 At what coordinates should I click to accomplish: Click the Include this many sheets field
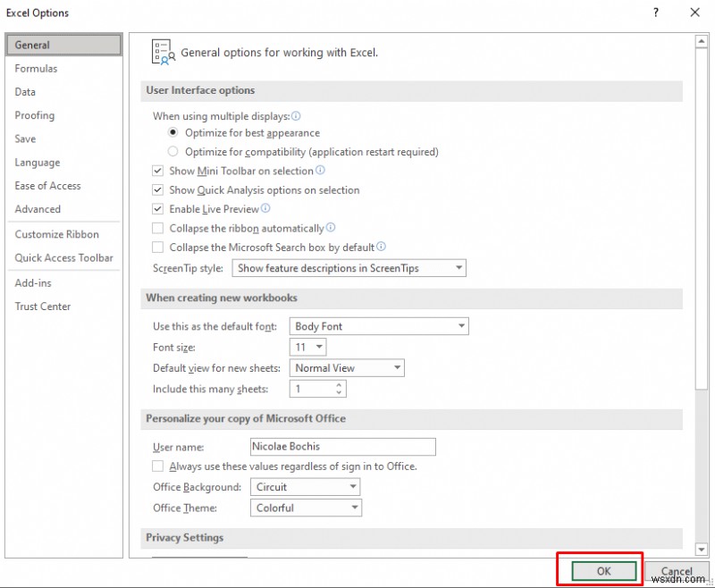point(318,389)
